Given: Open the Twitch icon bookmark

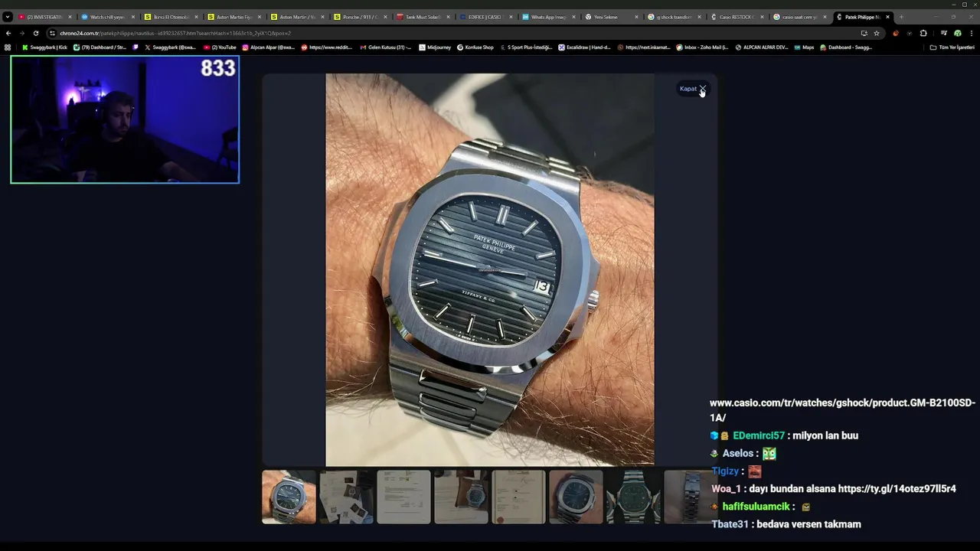Looking at the screenshot, I should pos(136,47).
